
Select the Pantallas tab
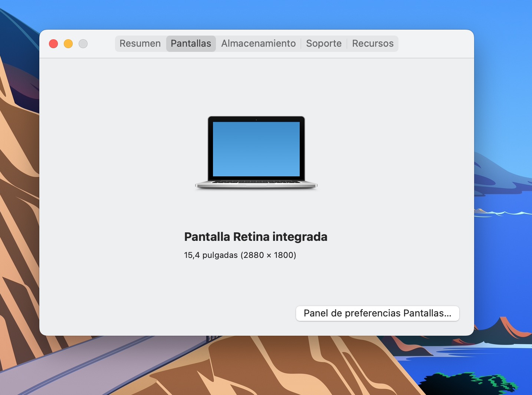[191, 44]
